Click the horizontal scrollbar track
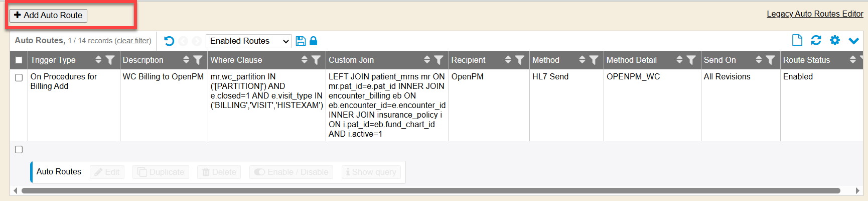868x201 pixels. (x=430, y=191)
